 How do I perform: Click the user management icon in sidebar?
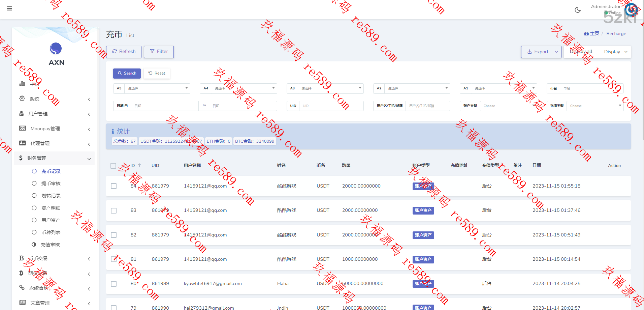(x=22, y=114)
